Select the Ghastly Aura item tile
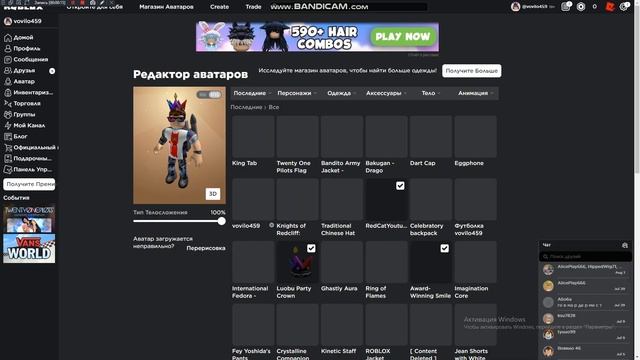The height and width of the screenshot is (360, 640). [342, 262]
